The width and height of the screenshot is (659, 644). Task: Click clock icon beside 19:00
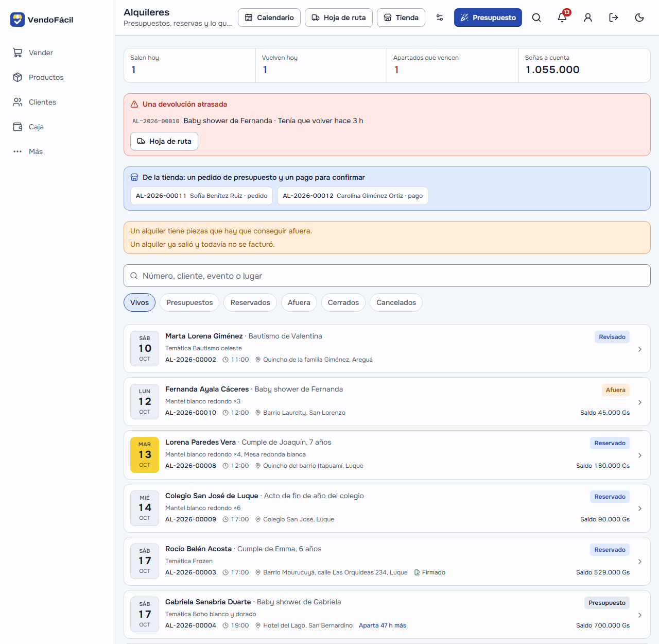point(226,625)
